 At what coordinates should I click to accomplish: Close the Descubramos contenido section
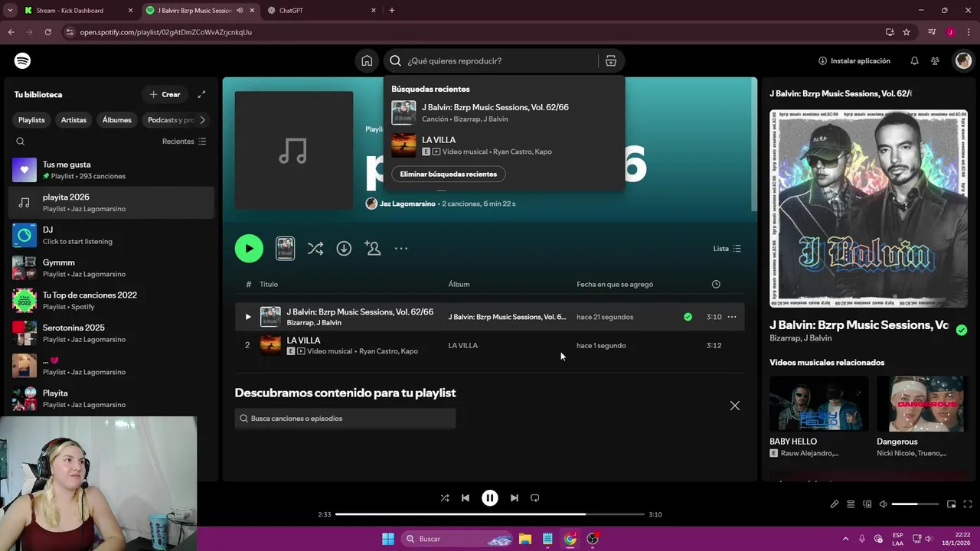tap(735, 406)
